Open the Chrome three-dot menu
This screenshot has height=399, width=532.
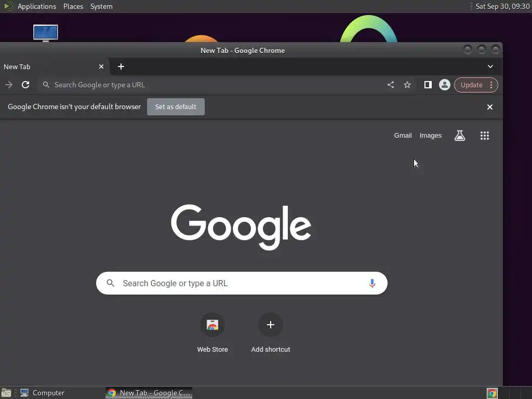pyautogui.click(x=491, y=85)
